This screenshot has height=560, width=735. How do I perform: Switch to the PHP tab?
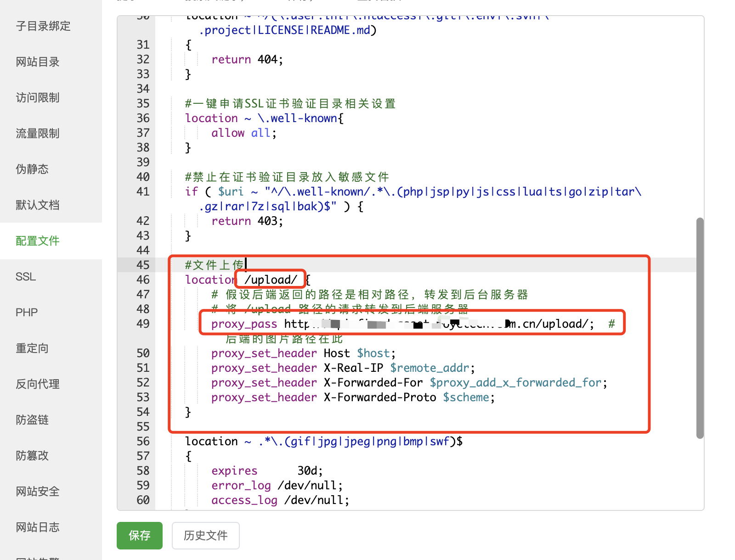pos(27,313)
